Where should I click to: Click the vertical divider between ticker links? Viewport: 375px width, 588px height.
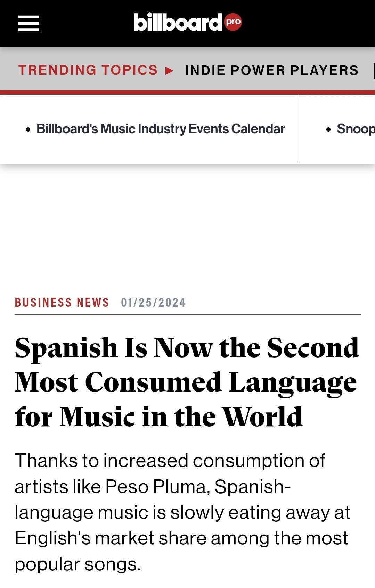coord(300,129)
